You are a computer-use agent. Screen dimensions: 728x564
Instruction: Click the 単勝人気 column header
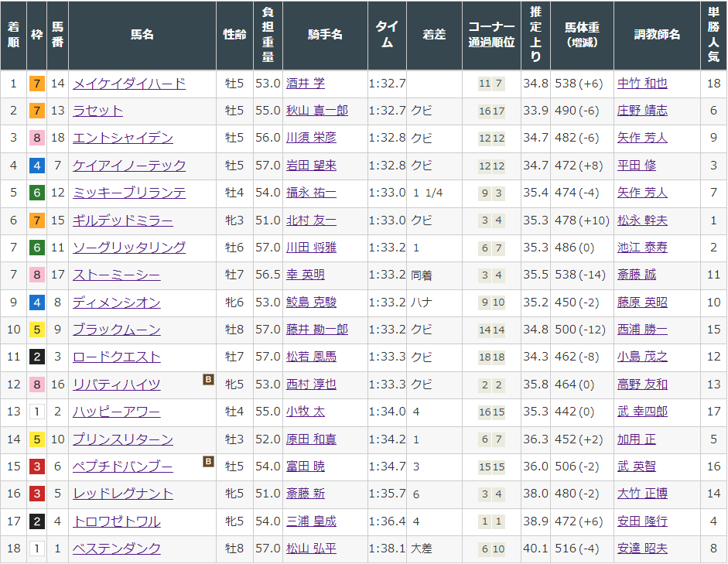[x=713, y=35]
